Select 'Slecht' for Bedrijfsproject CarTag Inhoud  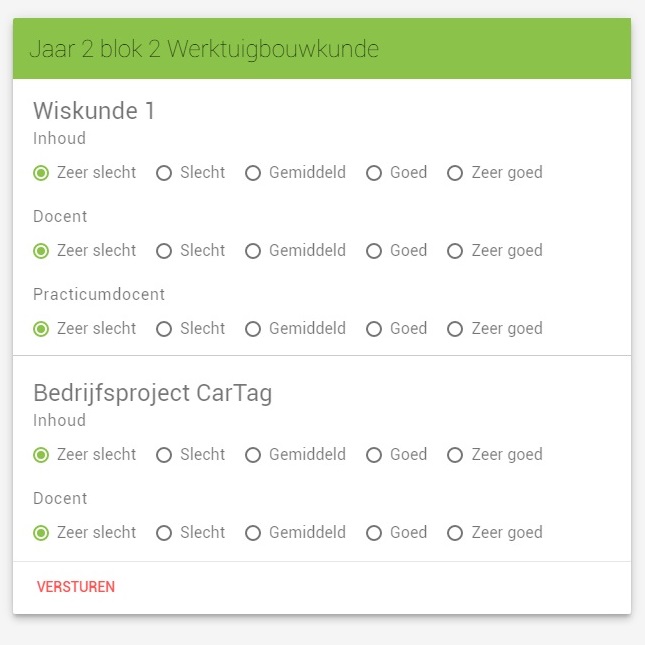click(164, 455)
